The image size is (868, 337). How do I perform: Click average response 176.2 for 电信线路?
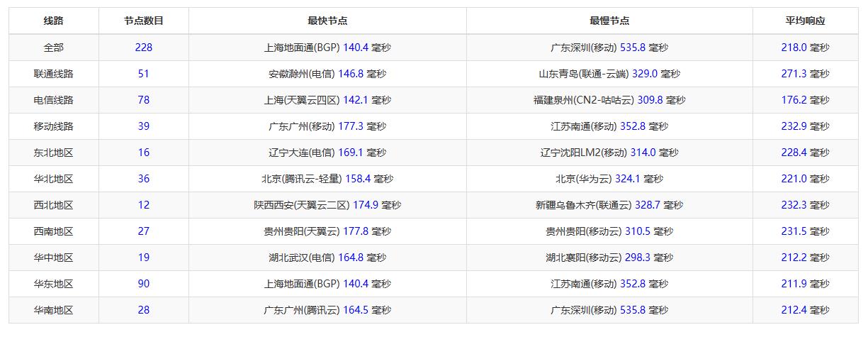(794, 100)
